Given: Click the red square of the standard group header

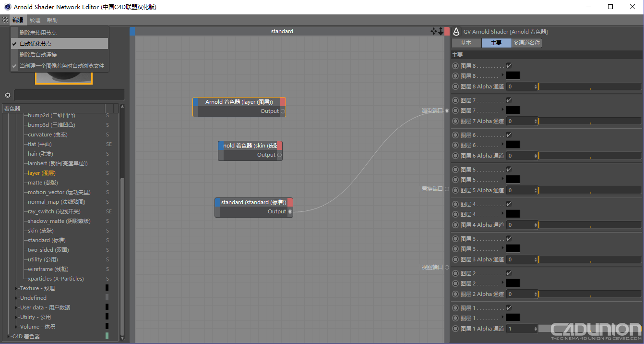Looking at the screenshot, I should pos(447,31).
